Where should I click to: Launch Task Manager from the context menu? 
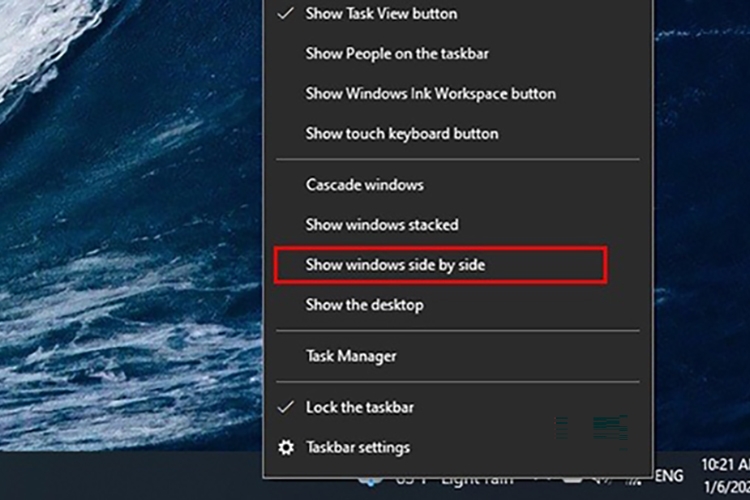[351, 356]
